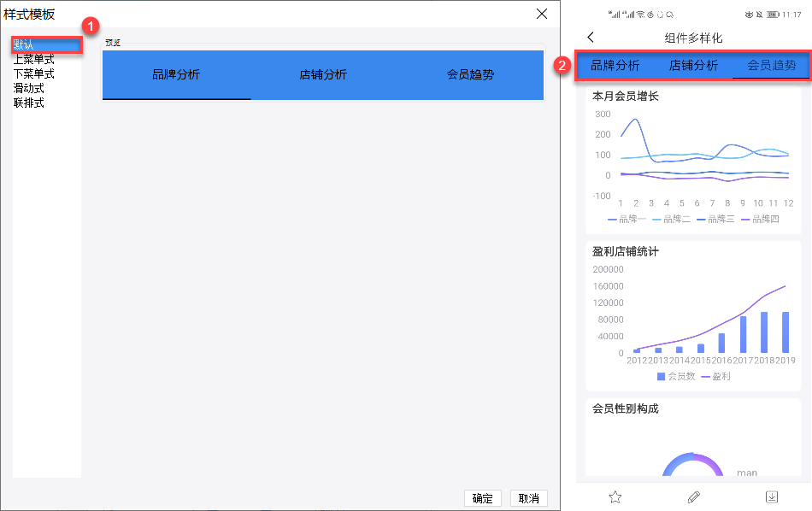Select the 上菜单式 template
This screenshot has height=511, width=812.
[33, 60]
